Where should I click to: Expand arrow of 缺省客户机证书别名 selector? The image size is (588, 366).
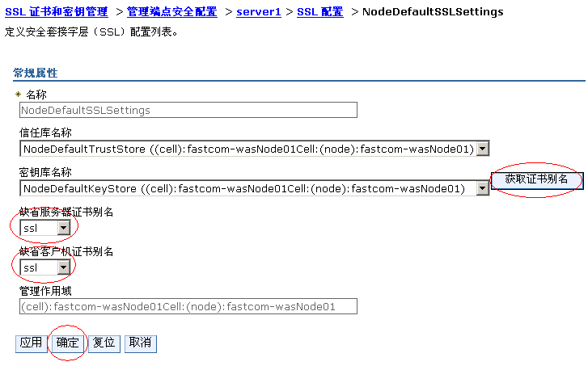64,267
